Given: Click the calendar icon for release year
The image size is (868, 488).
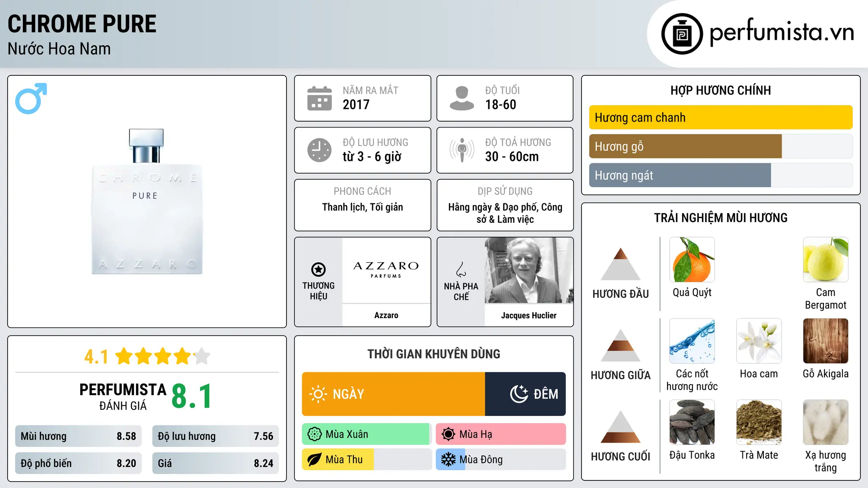Looking at the screenshot, I should click(319, 98).
